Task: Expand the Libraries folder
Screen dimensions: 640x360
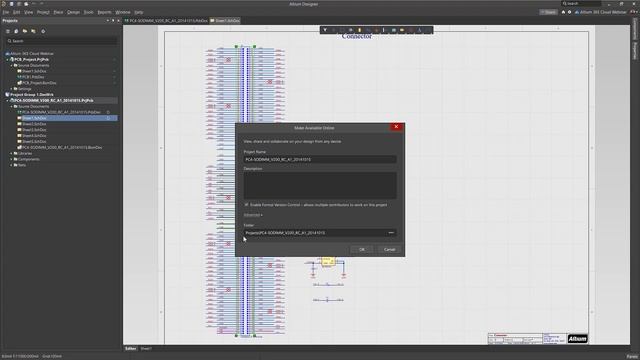Action: 11,153
